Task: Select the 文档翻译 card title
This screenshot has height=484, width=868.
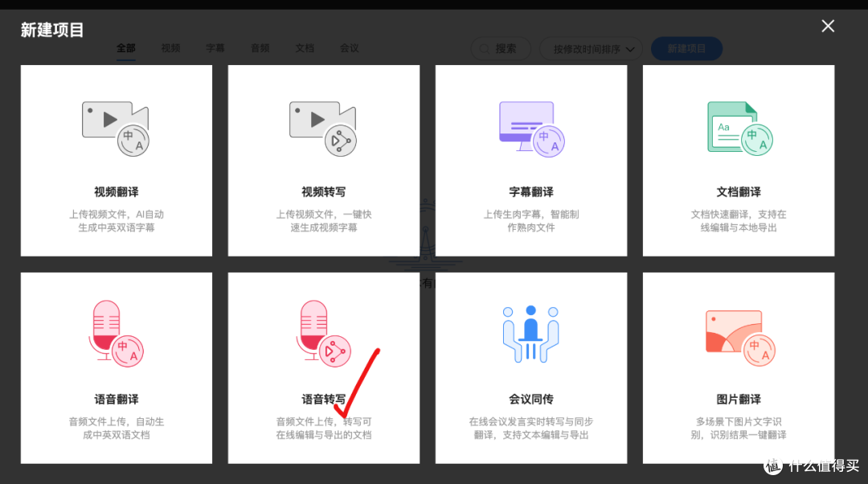Action: (739, 191)
